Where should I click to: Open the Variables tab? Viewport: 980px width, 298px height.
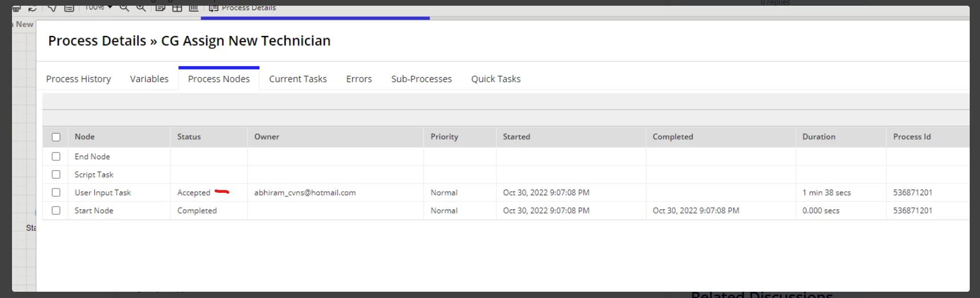tap(149, 79)
